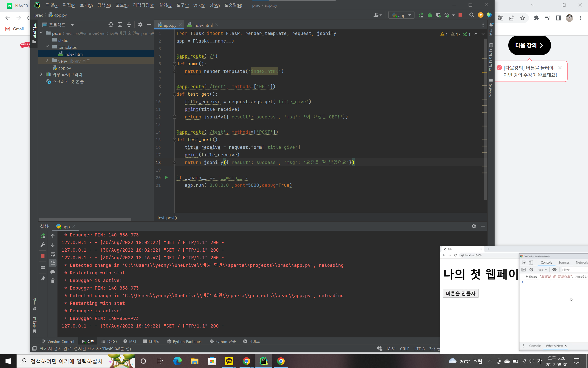This screenshot has width=588, height=368.
Task: Open the Windows Start menu
Action: [x=8, y=361]
